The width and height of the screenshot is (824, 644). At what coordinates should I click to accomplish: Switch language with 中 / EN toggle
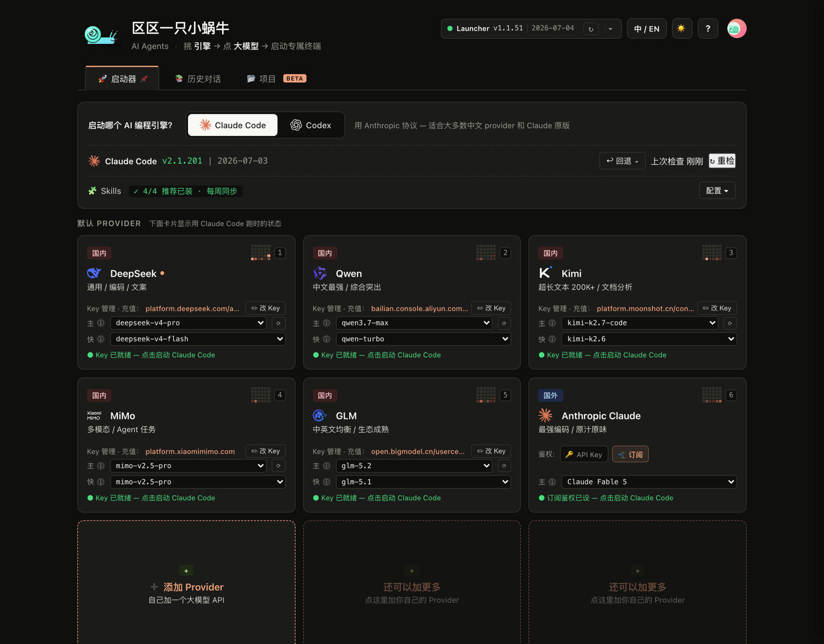tap(646, 29)
